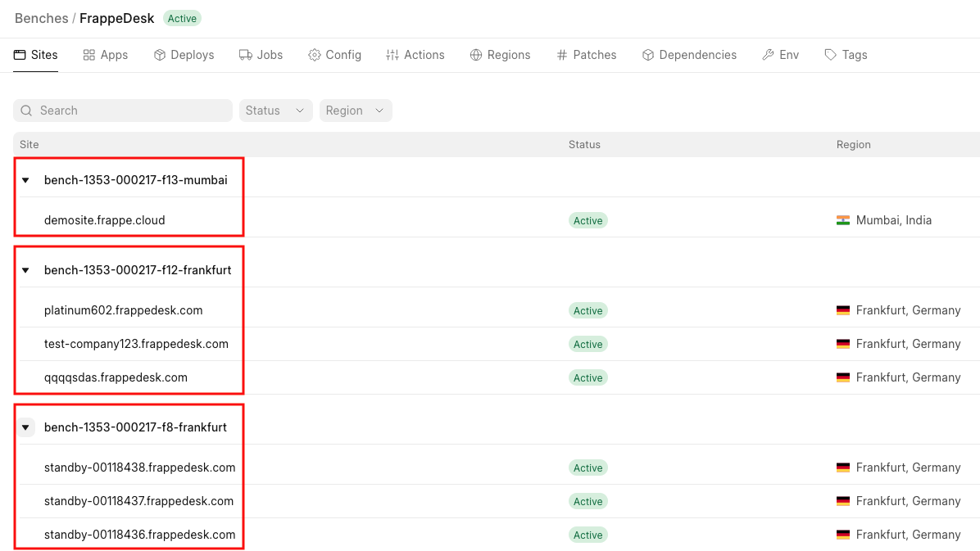Click the Region column header
Image resolution: width=980 pixels, height=551 pixels.
853,144
